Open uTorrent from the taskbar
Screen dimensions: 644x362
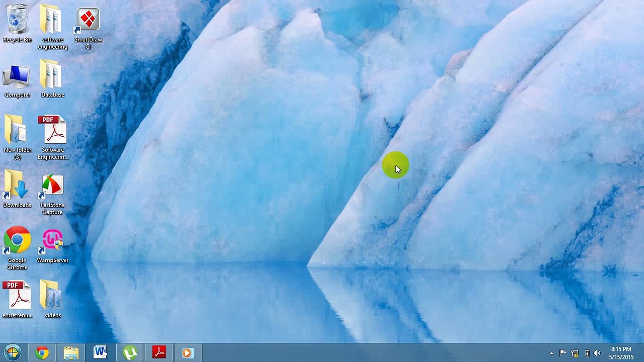point(130,352)
